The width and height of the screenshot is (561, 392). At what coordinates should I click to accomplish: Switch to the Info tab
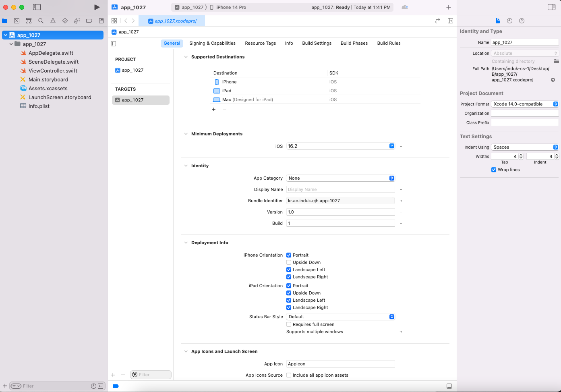289,43
